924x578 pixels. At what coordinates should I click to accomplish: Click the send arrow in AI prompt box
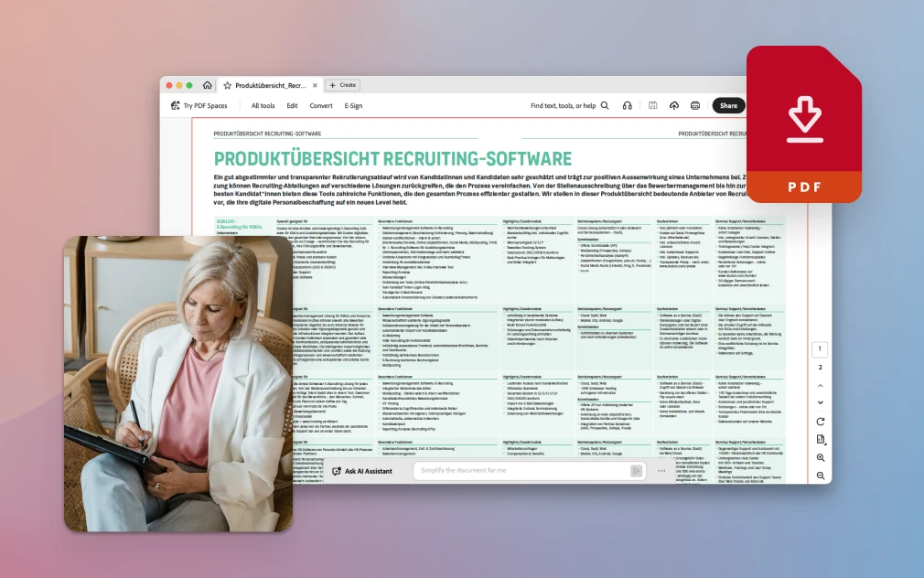click(x=637, y=471)
